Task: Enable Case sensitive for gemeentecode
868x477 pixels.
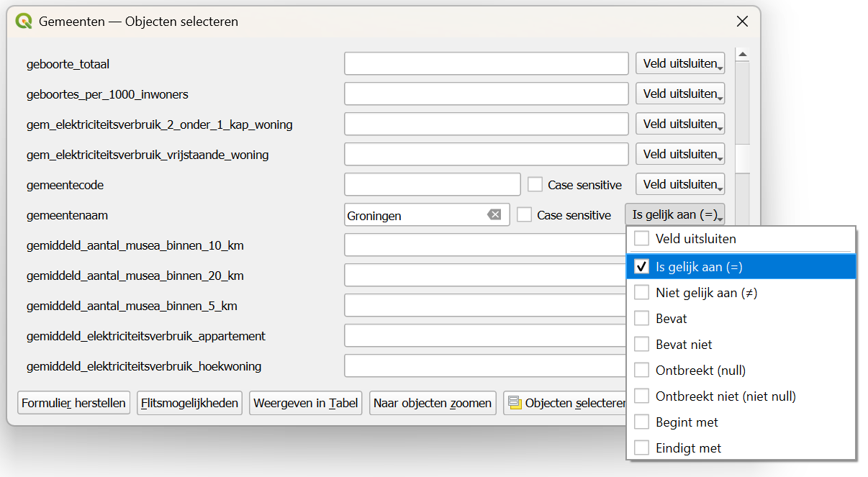Action: pyautogui.click(x=535, y=185)
